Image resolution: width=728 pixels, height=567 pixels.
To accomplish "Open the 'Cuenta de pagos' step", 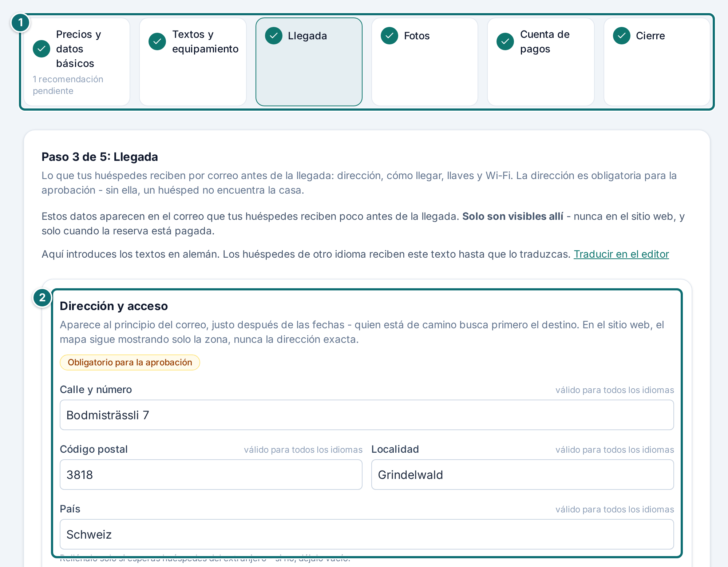I will (541, 62).
